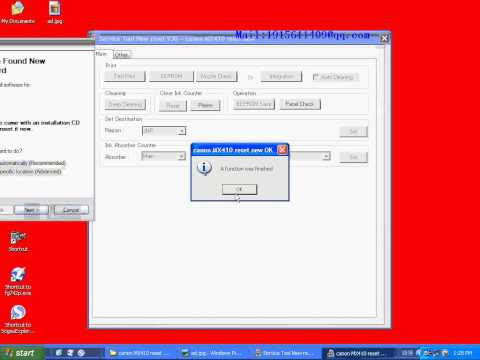Select install from specific location (Advanced) option
This screenshot has height=360, width=480.
point(30,172)
